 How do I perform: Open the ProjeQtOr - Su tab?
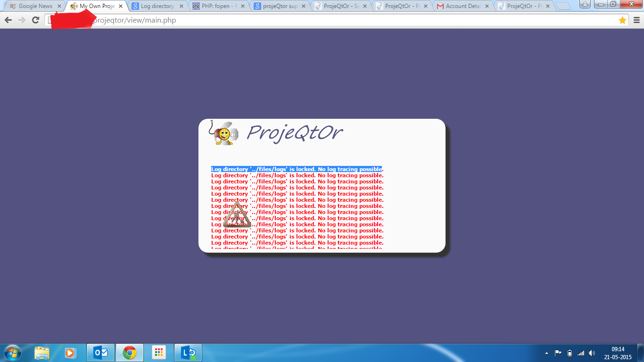340,6
